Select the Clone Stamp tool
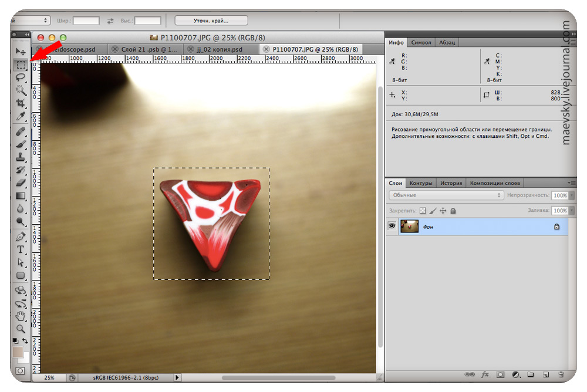 (x=21, y=157)
